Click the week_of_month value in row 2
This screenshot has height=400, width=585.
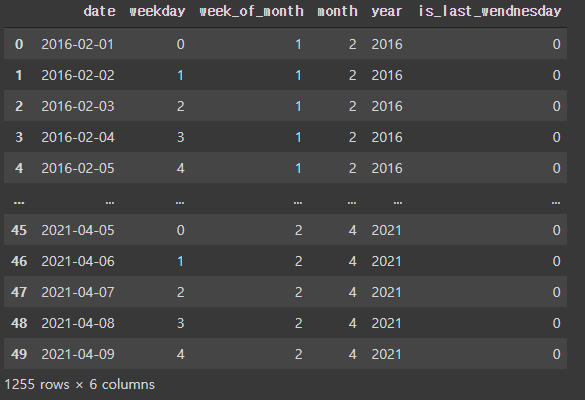pyautogui.click(x=298, y=106)
